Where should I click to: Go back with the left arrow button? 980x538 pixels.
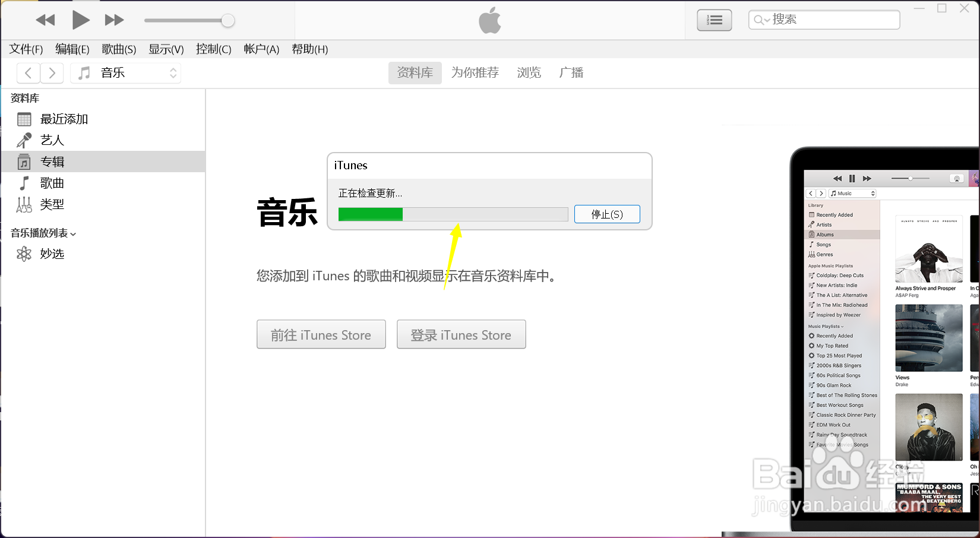tap(29, 73)
